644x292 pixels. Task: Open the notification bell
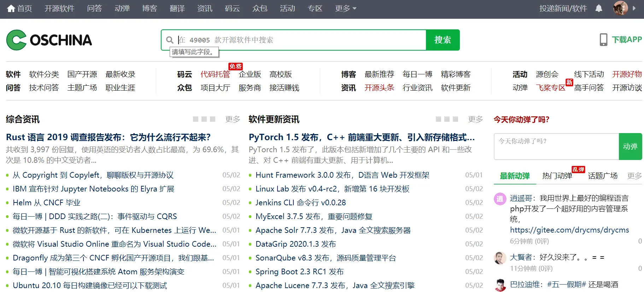pos(599,8)
